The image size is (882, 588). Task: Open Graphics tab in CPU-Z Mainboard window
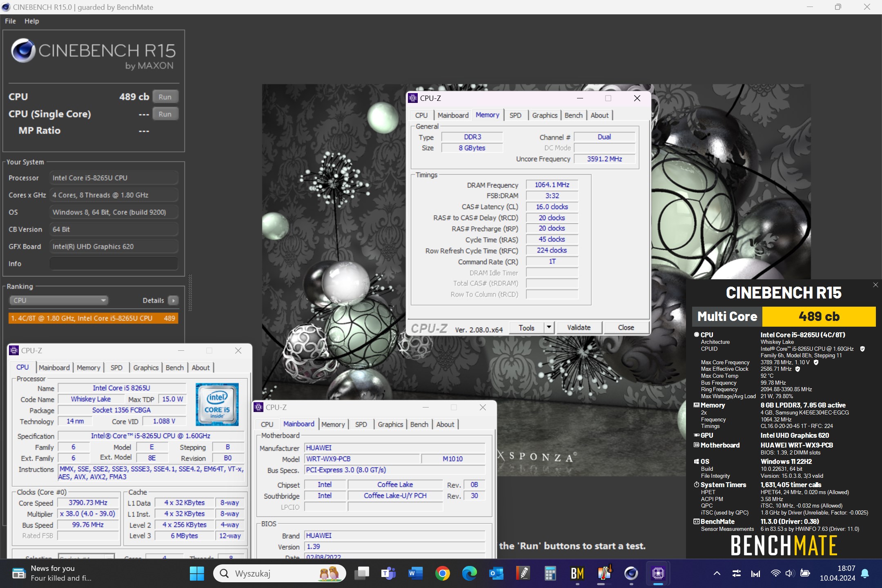point(390,425)
